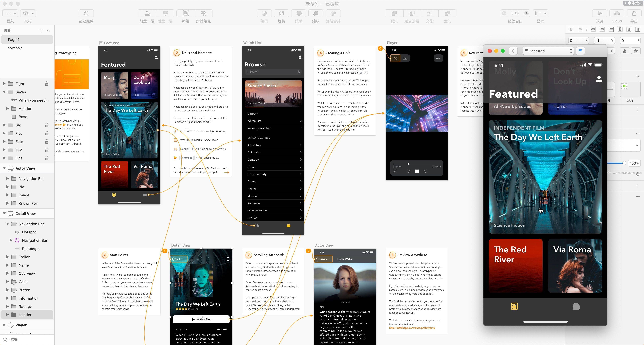Click the Bring Forward (前置一层) icon

coord(147,13)
